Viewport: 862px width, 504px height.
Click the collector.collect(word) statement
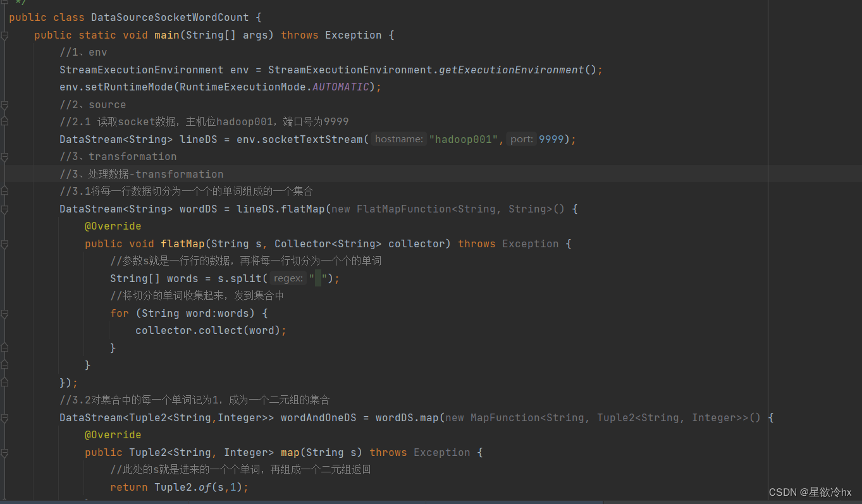pyautogui.click(x=209, y=330)
